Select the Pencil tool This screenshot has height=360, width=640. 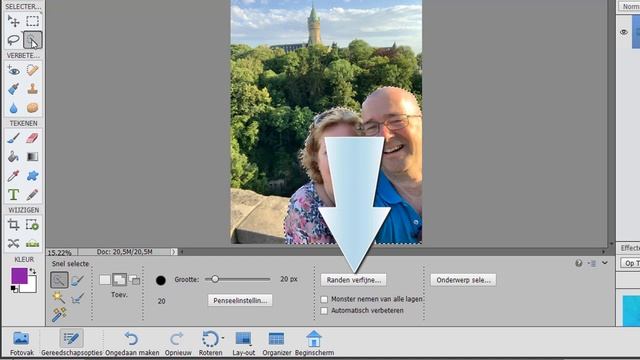point(32,195)
